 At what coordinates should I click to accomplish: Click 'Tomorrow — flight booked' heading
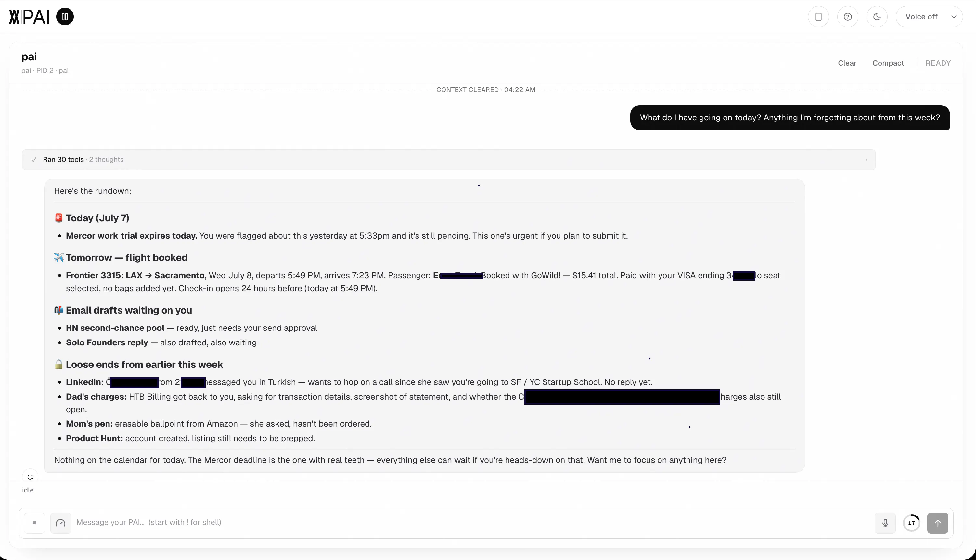pyautogui.click(x=127, y=258)
